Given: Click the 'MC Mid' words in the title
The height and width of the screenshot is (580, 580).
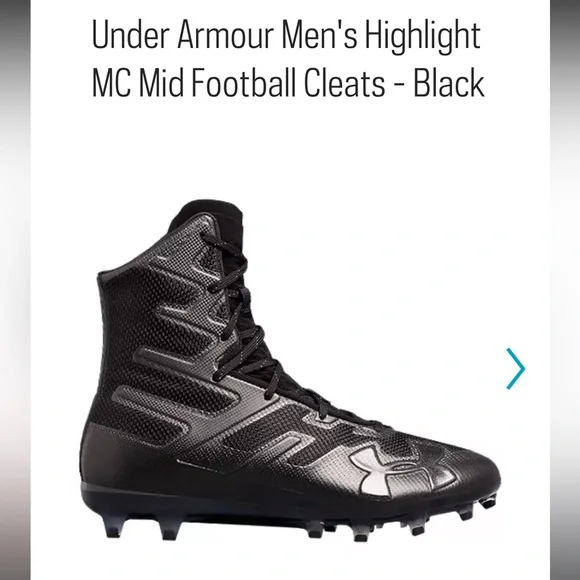Looking at the screenshot, I should pyautogui.click(x=138, y=83).
